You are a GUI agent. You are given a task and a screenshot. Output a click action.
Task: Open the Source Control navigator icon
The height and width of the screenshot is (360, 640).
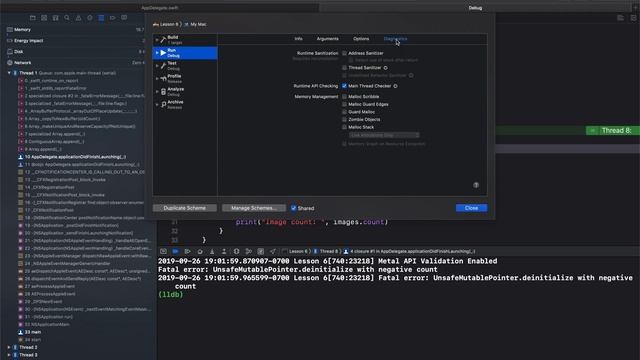click(x=44, y=18)
